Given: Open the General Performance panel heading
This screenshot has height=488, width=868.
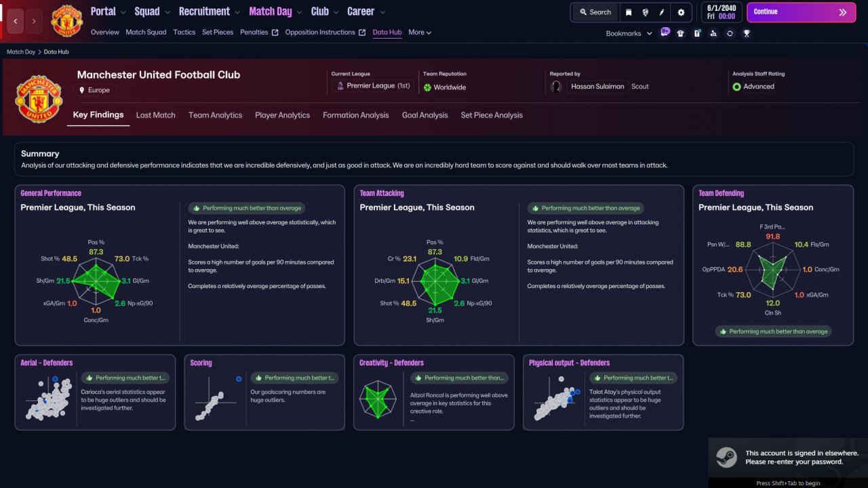Looking at the screenshot, I should click(x=51, y=193).
